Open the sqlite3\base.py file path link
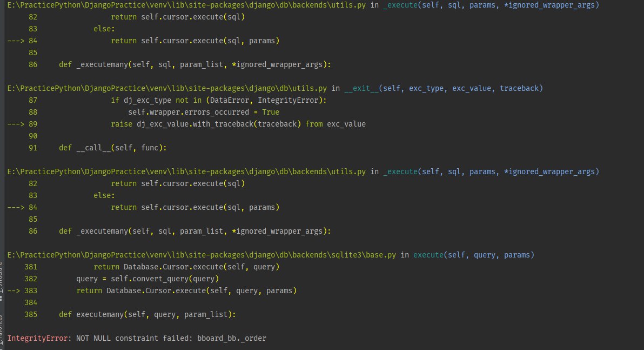644x350 pixels. pyautogui.click(x=202, y=255)
